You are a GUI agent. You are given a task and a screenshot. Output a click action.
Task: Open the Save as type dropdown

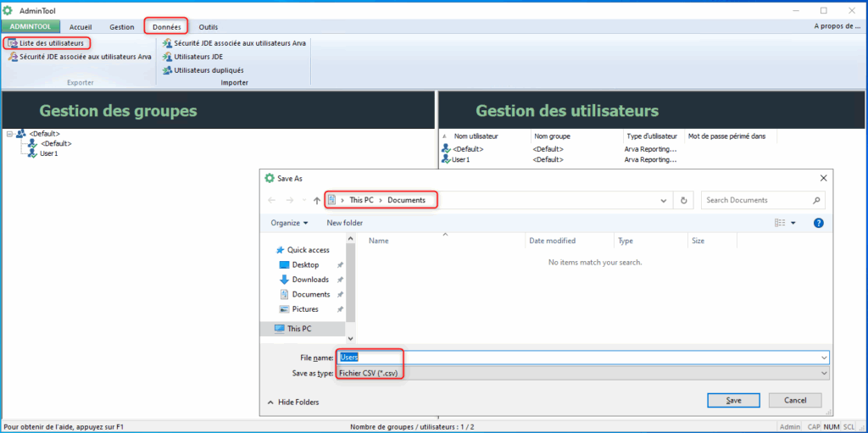tap(823, 373)
